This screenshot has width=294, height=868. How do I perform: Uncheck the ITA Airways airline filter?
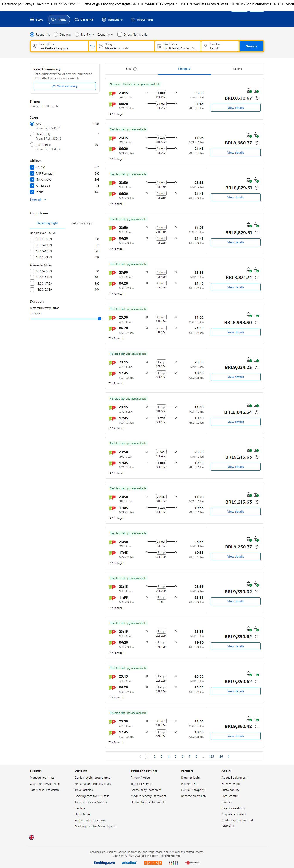point(32,180)
